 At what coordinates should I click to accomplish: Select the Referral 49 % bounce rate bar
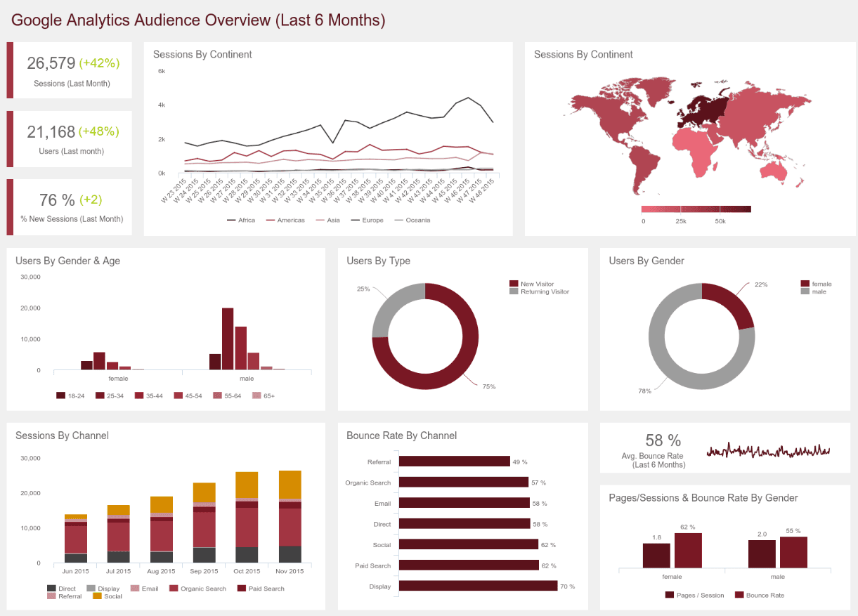tap(455, 461)
